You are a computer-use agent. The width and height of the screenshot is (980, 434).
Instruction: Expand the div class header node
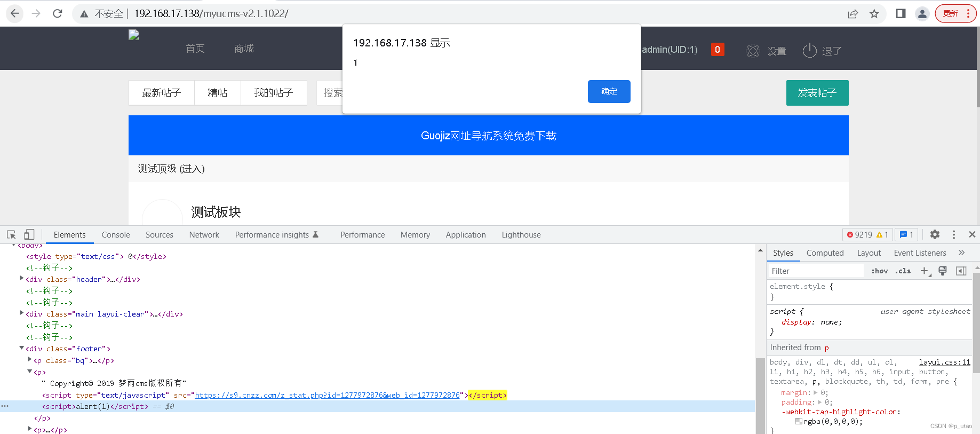[x=21, y=278]
